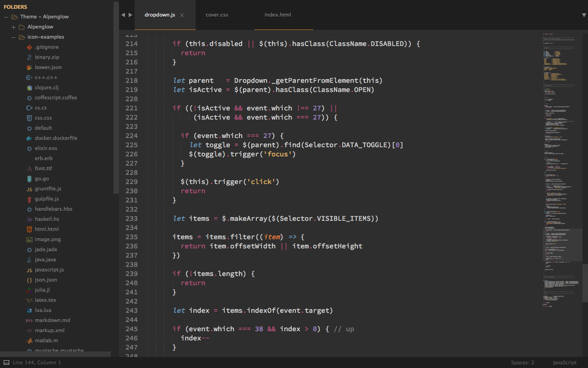Toggle the sidebar panel icon in status bar
Viewport: 588px width, 368px height.
tap(6, 362)
